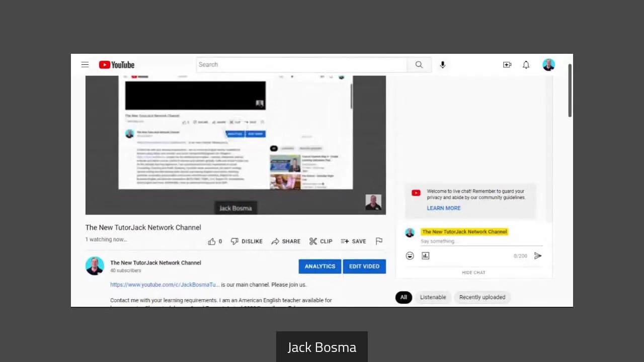Create a poll in live chat

click(426, 256)
